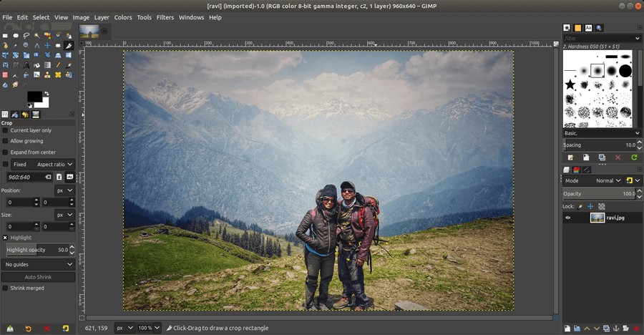Select the star-shaped brush

tap(570, 84)
